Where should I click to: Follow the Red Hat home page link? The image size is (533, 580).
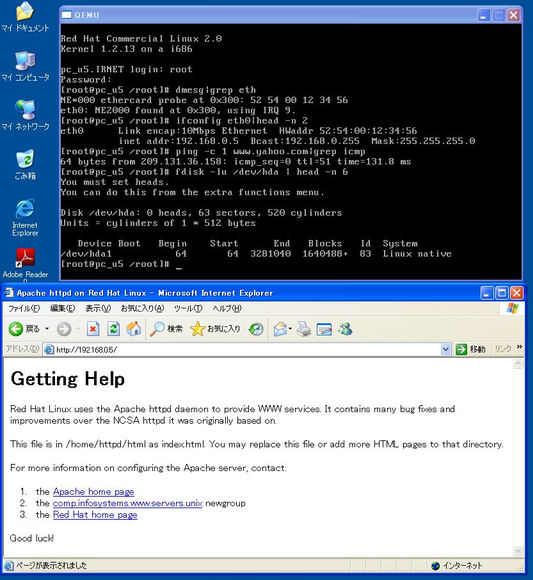coord(95,515)
